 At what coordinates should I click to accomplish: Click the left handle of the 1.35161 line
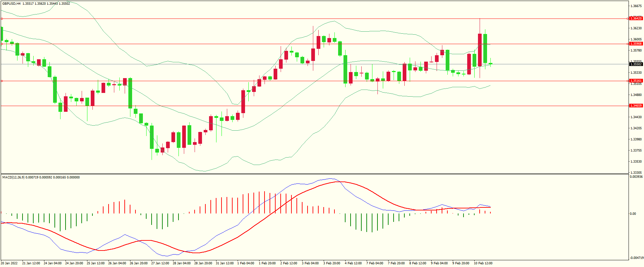coord(2,81)
